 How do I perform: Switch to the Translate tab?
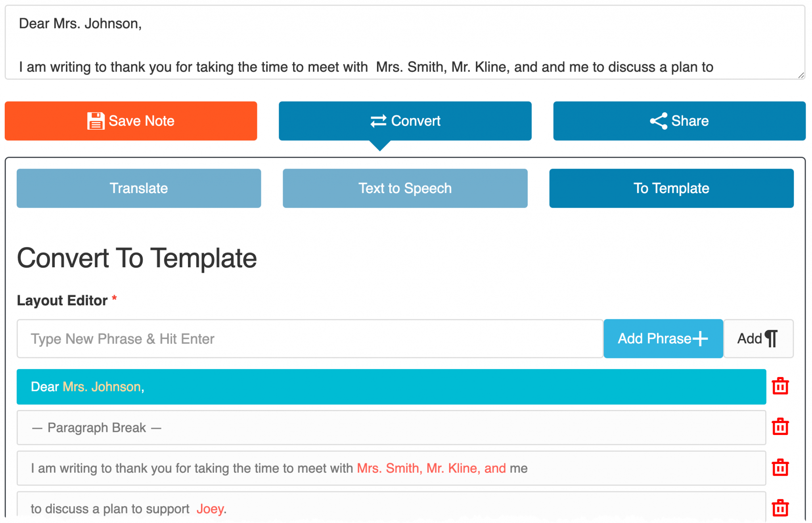click(138, 188)
